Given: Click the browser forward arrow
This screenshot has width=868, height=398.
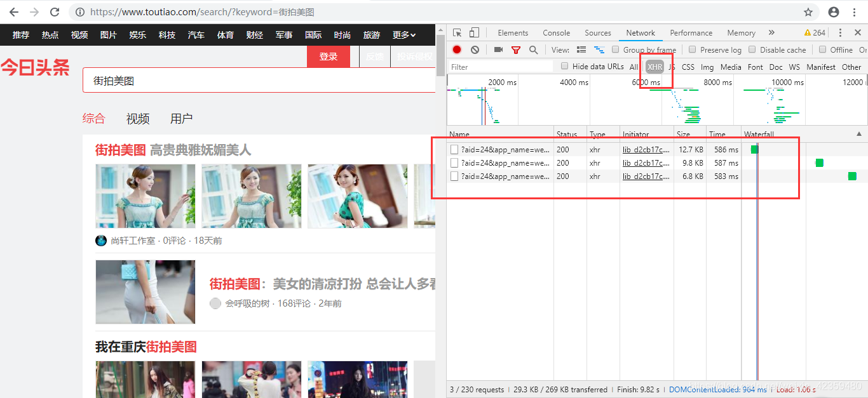Looking at the screenshot, I should click(x=34, y=12).
